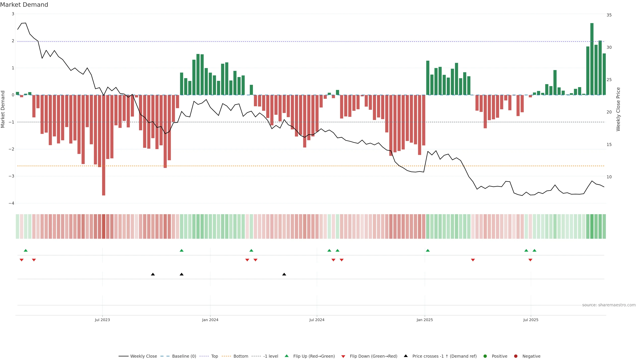The height and width of the screenshot is (362, 644).
Task: Click Positive green dot legend icon
Action: pos(485,356)
